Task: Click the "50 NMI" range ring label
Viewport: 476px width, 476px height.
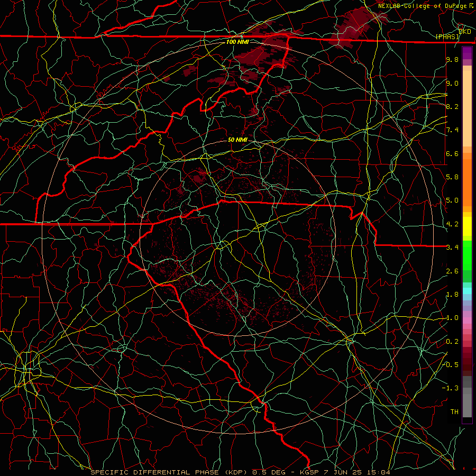Action: (x=237, y=140)
